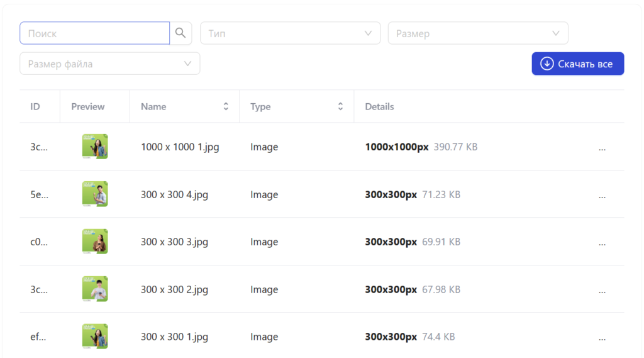This screenshot has height=358, width=644.
Task: Open the Тип dropdown
Action: pos(290,33)
